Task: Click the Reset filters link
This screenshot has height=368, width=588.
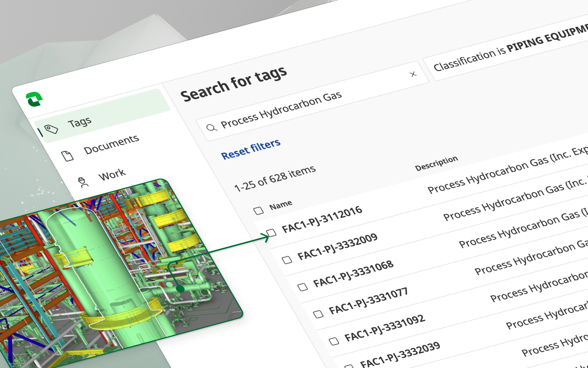Action: point(250,149)
